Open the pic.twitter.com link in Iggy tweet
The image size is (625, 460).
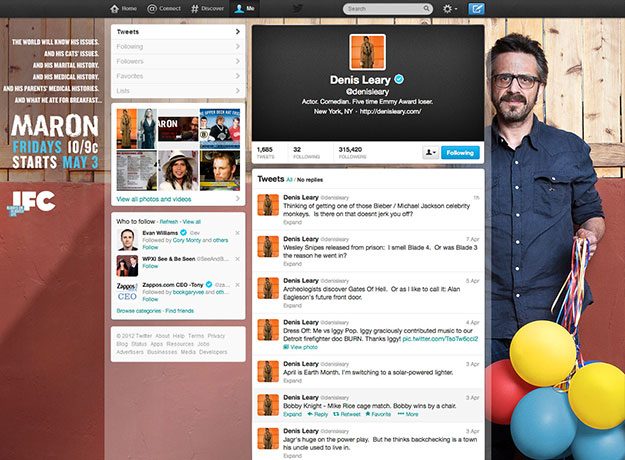440,339
